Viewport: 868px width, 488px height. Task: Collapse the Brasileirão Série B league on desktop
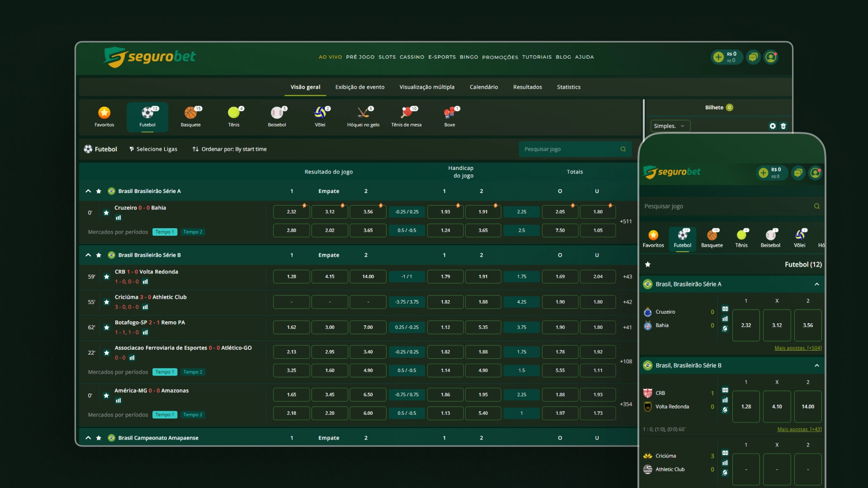(x=88, y=255)
